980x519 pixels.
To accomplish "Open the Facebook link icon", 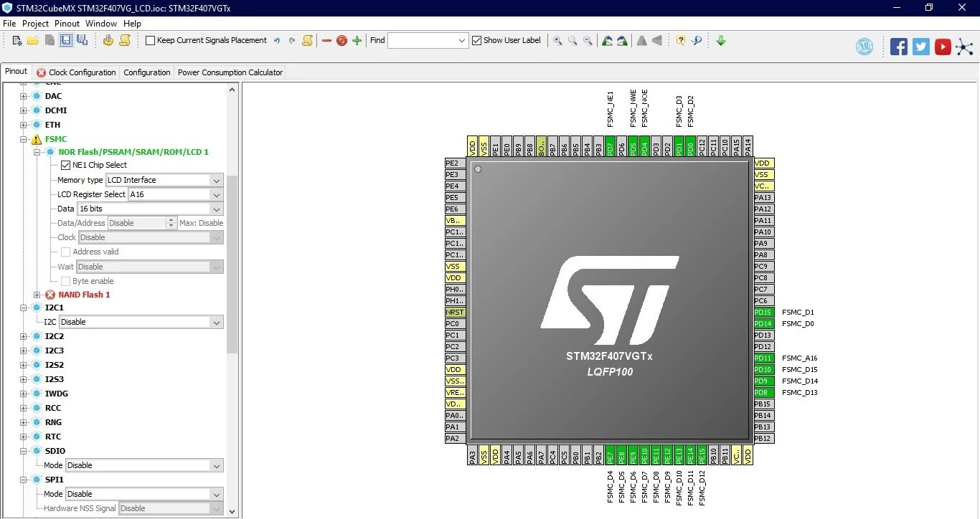I will coord(899,47).
